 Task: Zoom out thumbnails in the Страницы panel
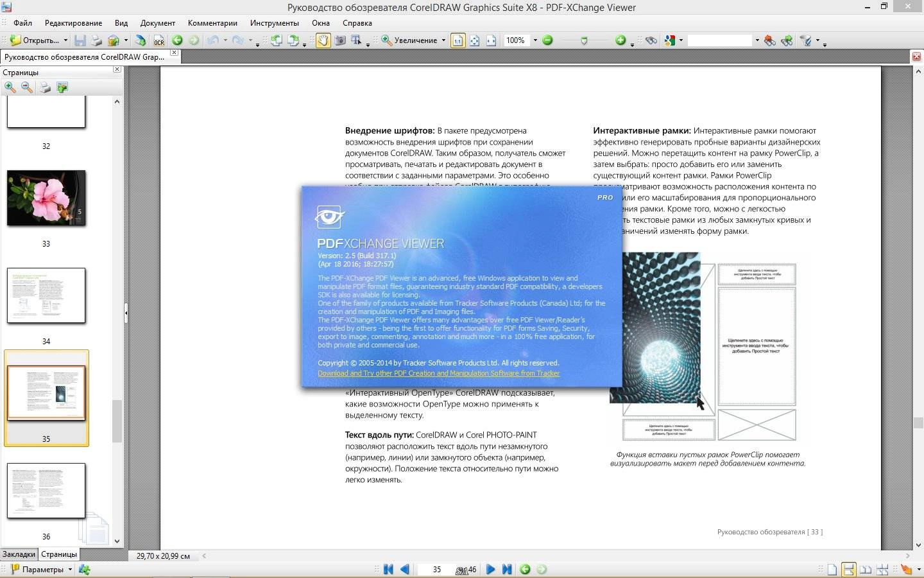[27, 87]
